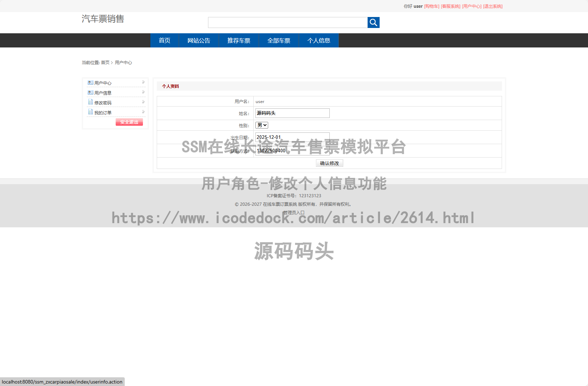The width and height of the screenshot is (588, 386).
Task: Expand the chevron next to 用户中心
Action: tap(143, 82)
